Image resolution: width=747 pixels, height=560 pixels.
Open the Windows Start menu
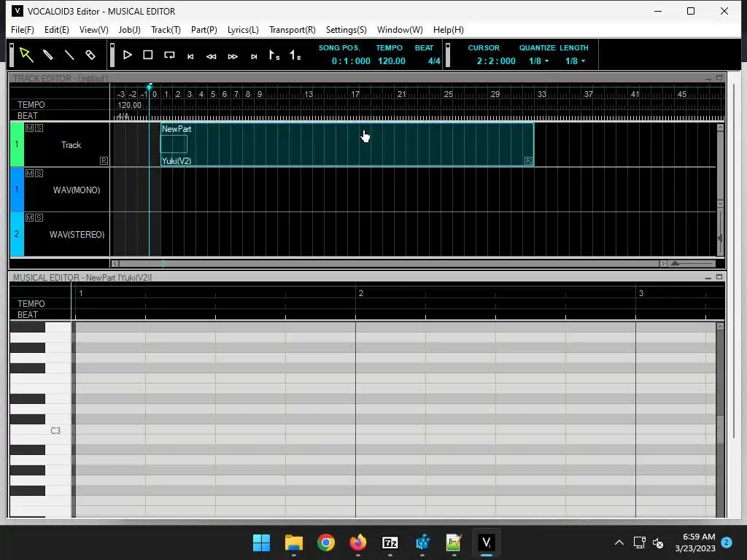point(261,542)
